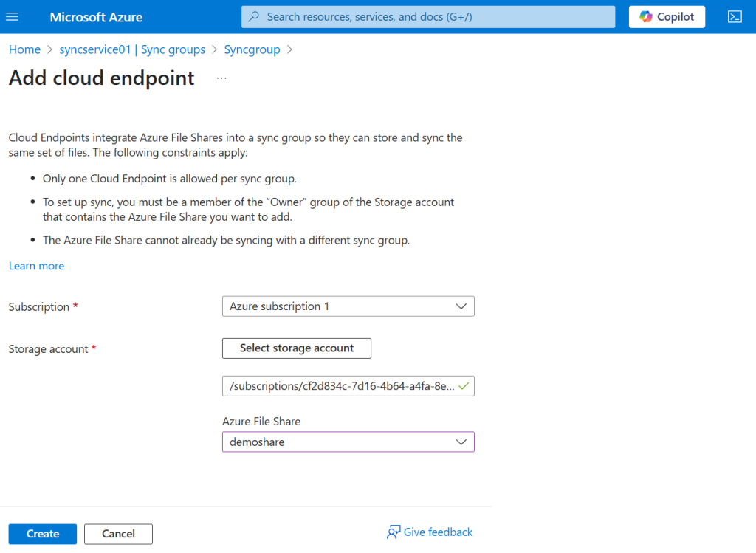The image size is (756, 553).
Task: Navigate to Syncgroup breadcrumb
Action: click(252, 49)
